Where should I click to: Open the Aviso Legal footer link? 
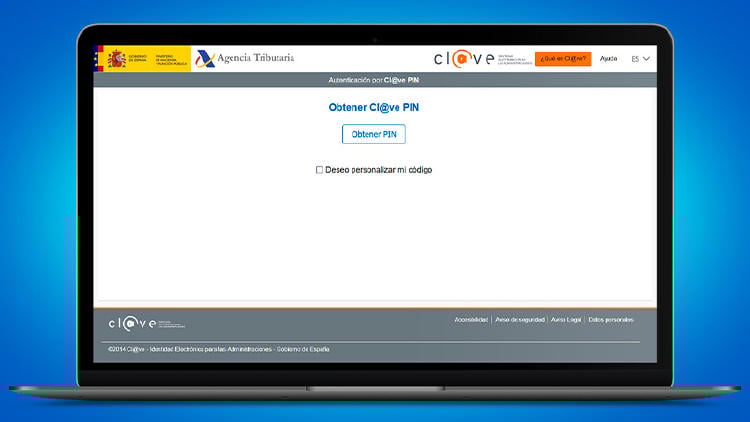pos(566,320)
